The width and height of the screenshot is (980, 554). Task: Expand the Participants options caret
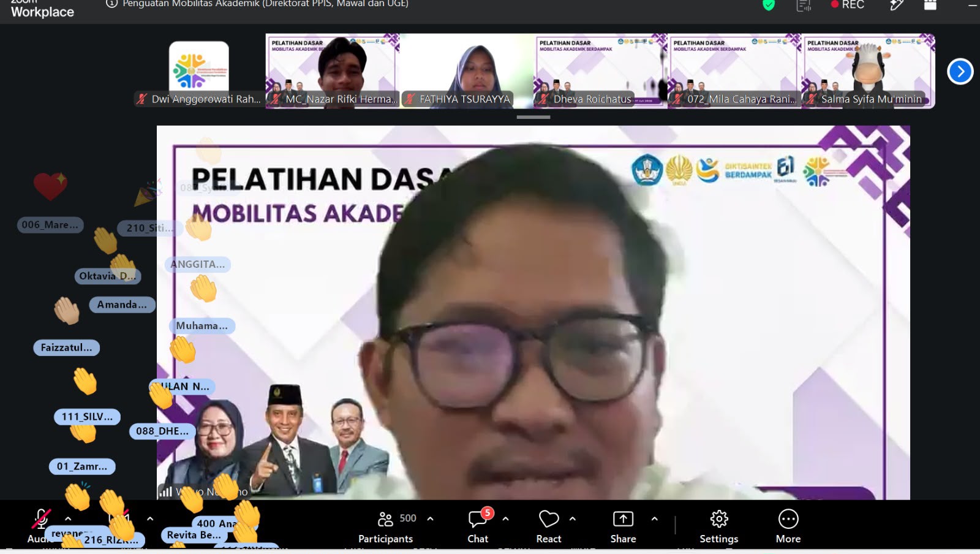pos(431,518)
